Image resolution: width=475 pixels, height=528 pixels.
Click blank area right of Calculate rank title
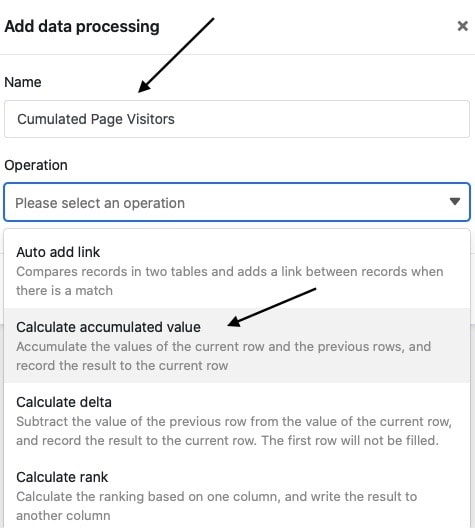click(288, 477)
